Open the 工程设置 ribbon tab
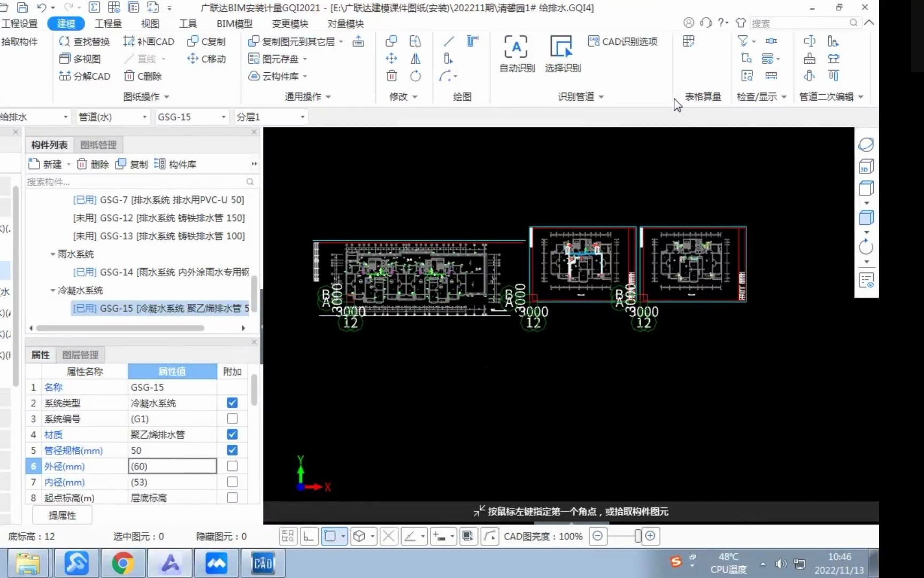The height and width of the screenshot is (578, 924). (x=19, y=24)
